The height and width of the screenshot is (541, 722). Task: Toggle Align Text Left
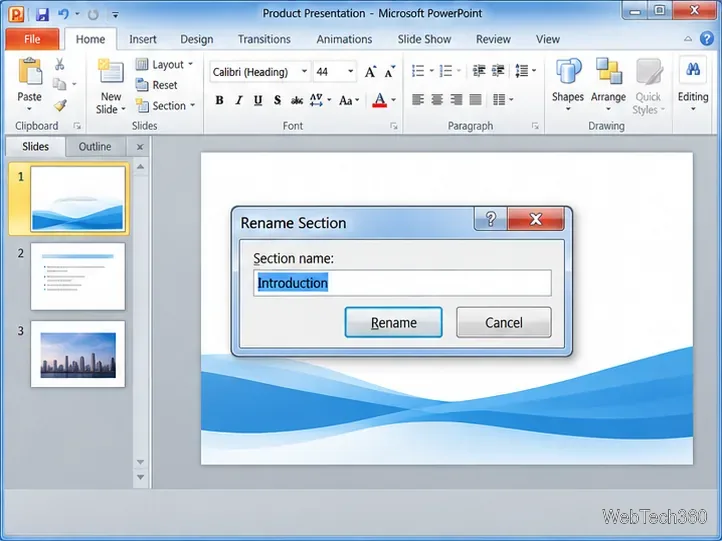(418, 99)
